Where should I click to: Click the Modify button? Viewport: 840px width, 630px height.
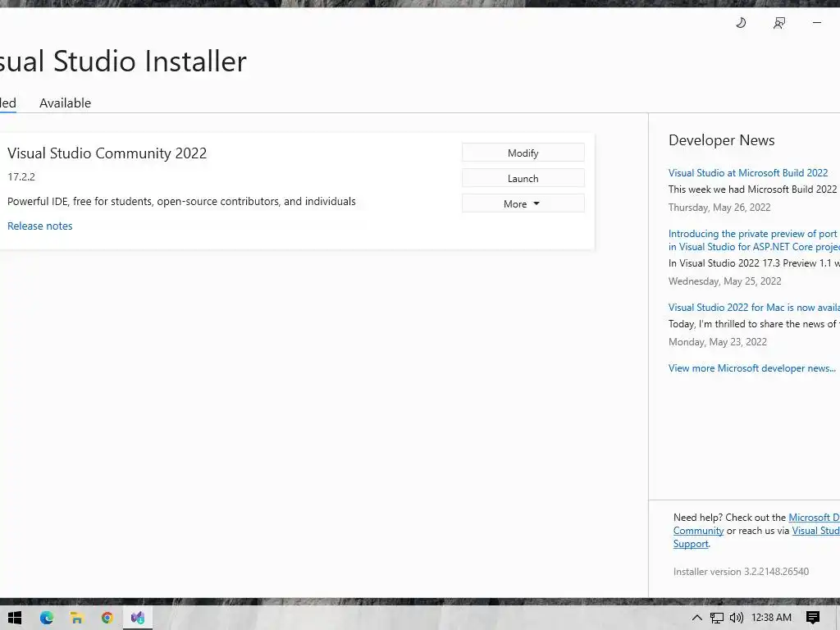point(523,153)
